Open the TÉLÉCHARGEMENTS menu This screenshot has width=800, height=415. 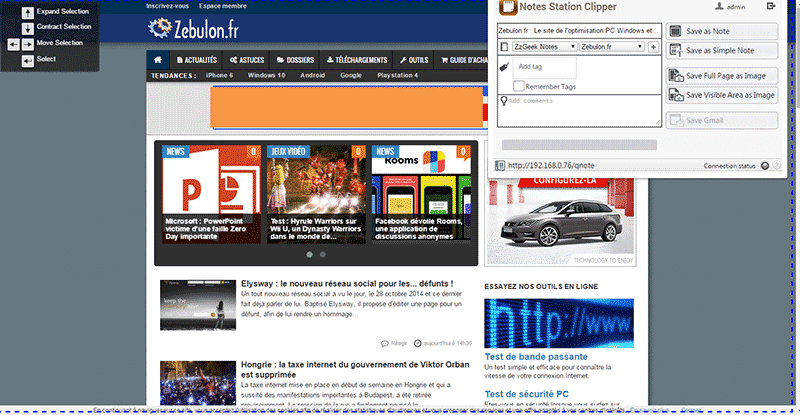[x=357, y=60]
